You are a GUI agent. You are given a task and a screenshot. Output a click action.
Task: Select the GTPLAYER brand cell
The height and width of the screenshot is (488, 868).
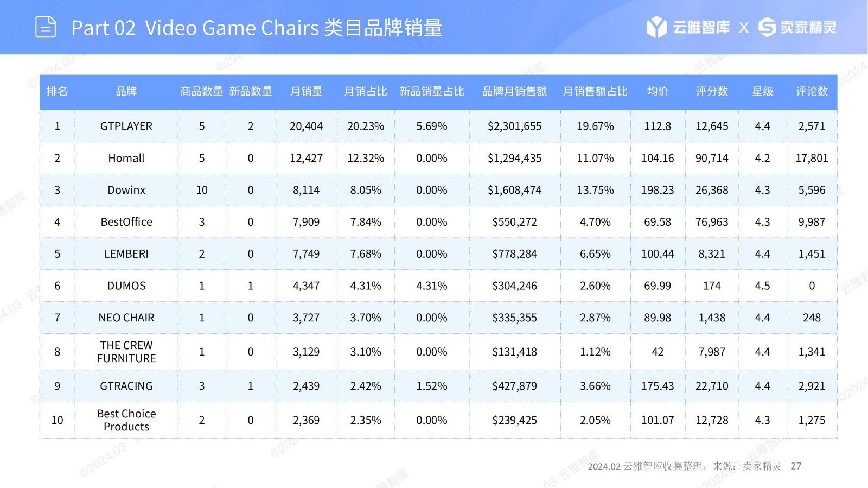click(126, 126)
